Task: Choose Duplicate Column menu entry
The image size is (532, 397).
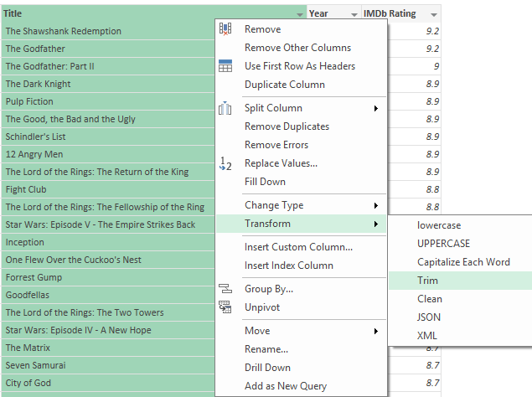Action: pos(284,85)
